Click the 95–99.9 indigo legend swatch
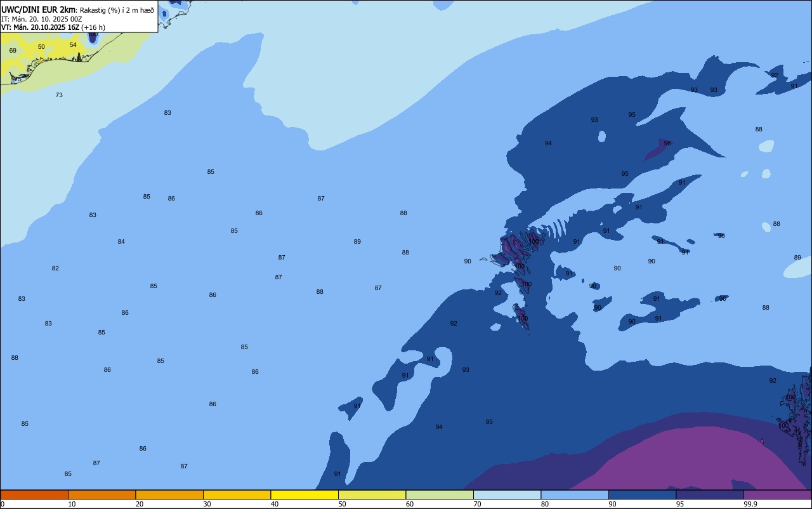Viewport: 812px width, 509px height. pyautogui.click(x=710, y=494)
